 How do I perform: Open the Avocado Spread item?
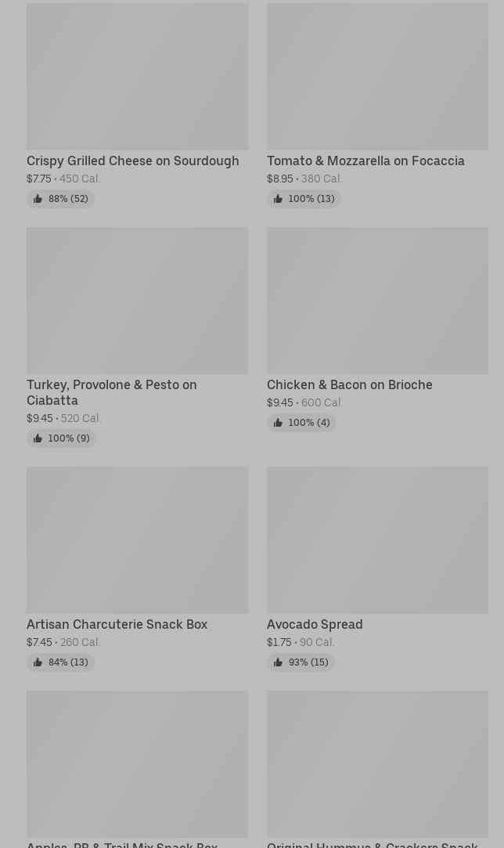pos(315,625)
